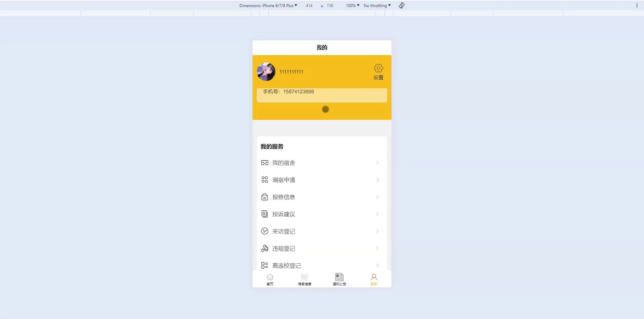Expand 违规登记 row chevron
The height and width of the screenshot is (319, 644).
377,248
